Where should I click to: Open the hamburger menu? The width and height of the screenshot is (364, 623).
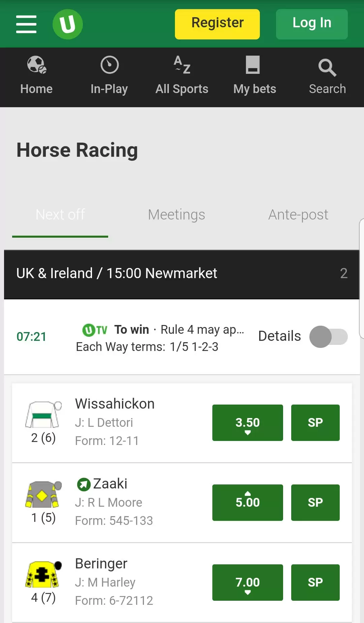click(x=26, y=24)
